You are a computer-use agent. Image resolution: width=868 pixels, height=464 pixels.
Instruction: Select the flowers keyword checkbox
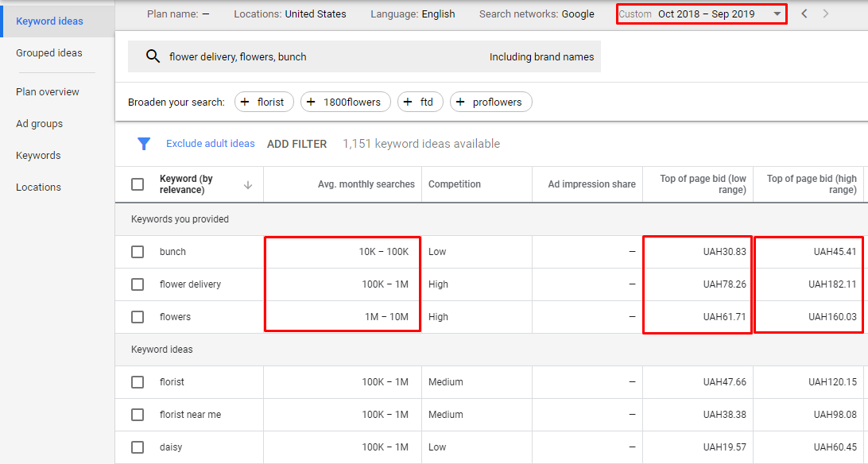coord(138,317)
